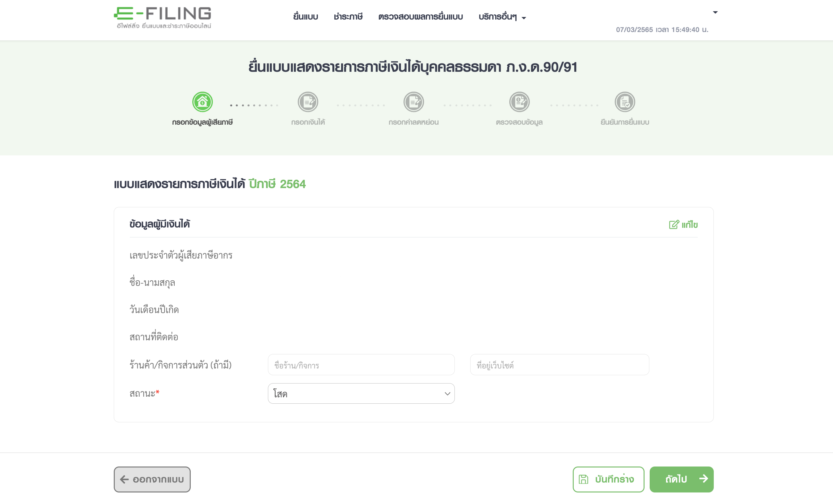833x504 pixels.
Task: Click the ชื่อร้าน/กิจการ input field
Action: pyautogui.click(x=361, y=365)
